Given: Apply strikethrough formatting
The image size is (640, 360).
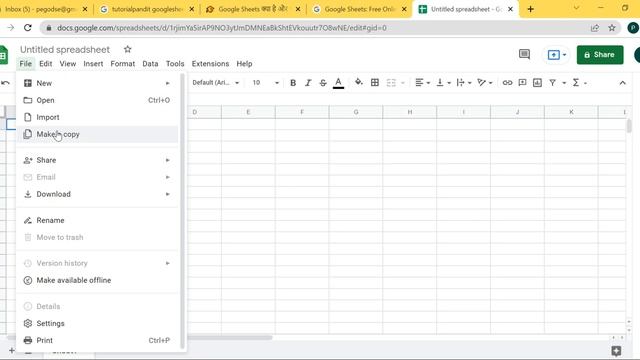Looking at the screenshot, I should point(323,83).
